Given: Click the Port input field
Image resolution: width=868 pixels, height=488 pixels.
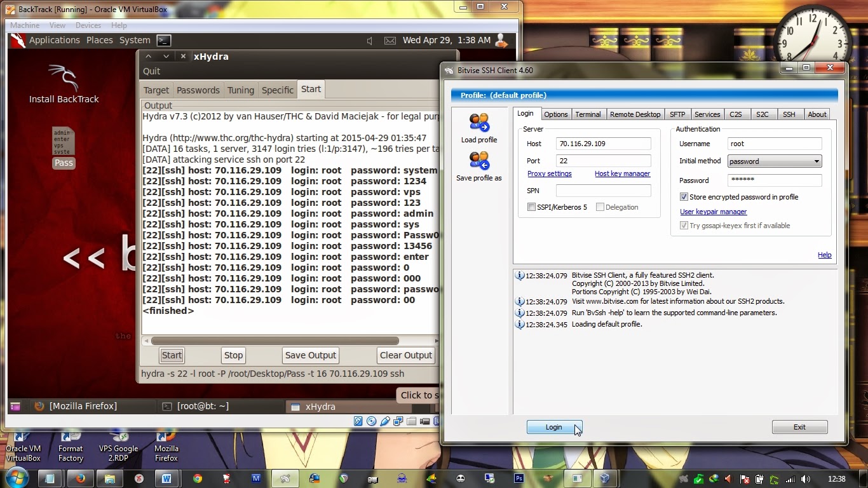Looking at the screenshot, I should [604, 161].
